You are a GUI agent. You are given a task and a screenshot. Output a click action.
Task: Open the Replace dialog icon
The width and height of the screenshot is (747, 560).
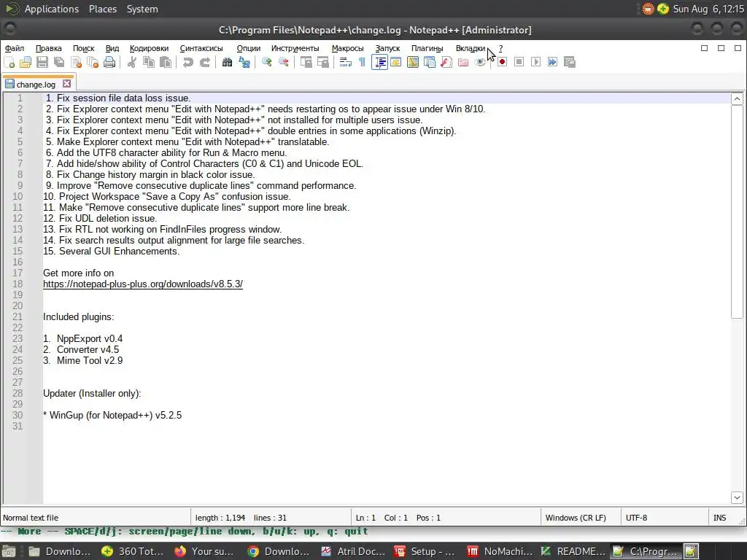tap(244, 62)
